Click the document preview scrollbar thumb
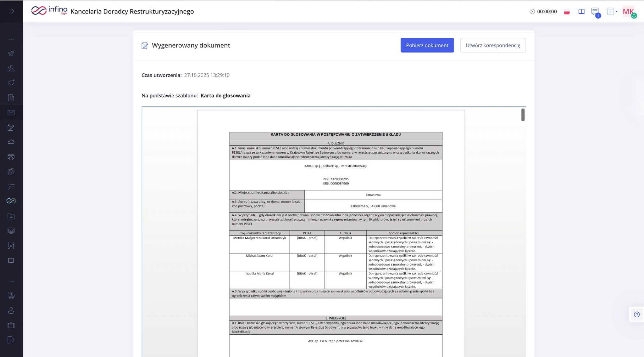 pyautogui.click(x=523, y=115)
